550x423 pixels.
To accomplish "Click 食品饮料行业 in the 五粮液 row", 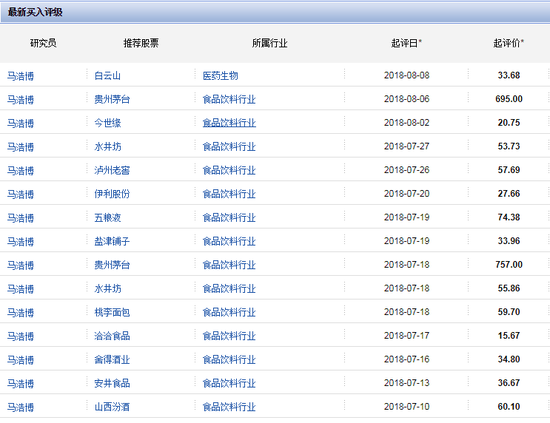I will pyautogui.click(x=229, y=218).
